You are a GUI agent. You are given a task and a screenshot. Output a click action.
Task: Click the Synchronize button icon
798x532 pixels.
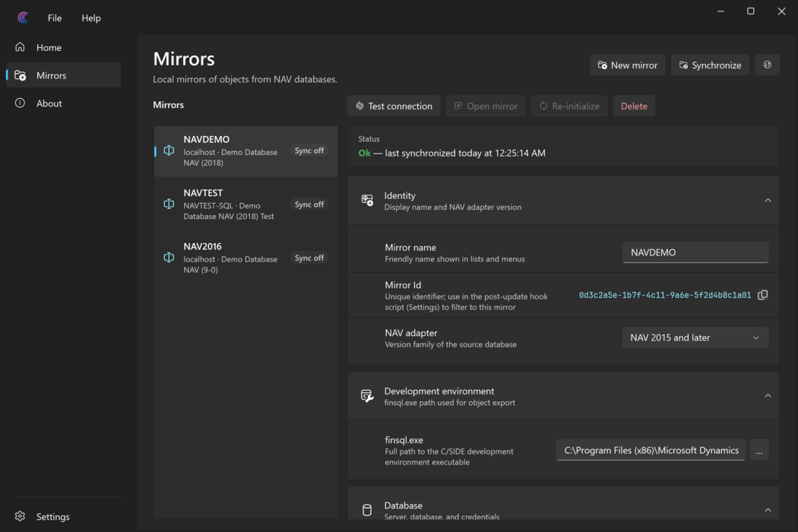(683, 65)
